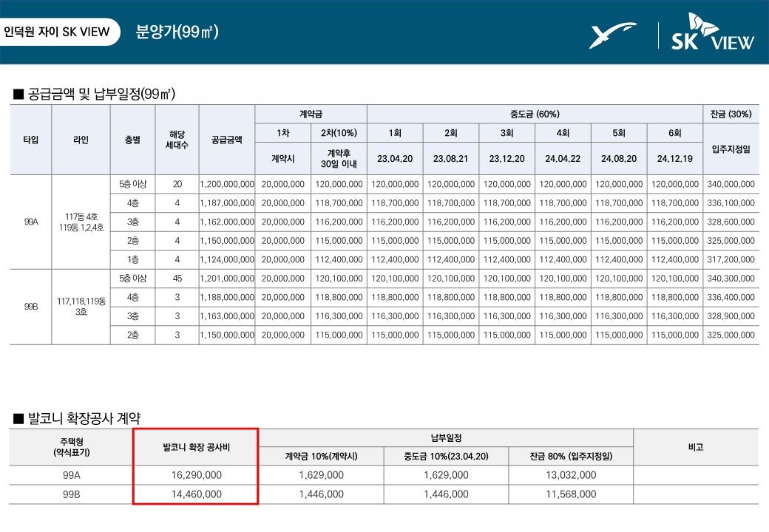Select the '해당 세대수' column header

(177, 140)
